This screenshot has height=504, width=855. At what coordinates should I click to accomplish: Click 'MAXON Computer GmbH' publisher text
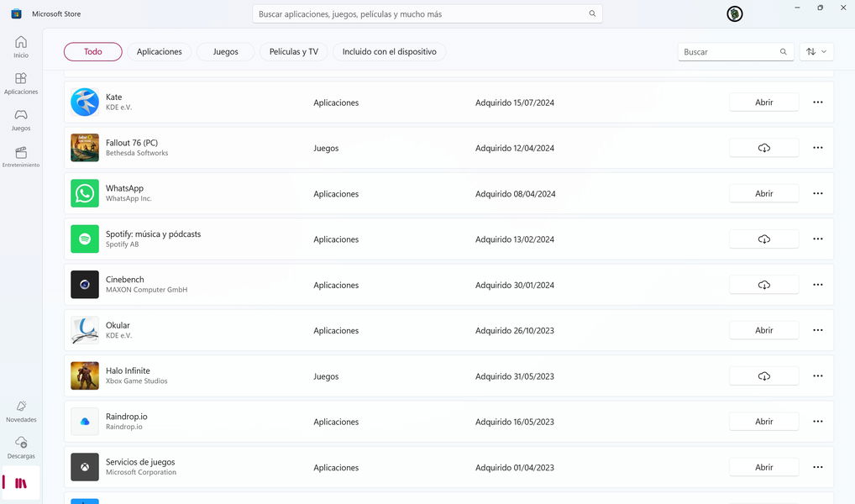(x=147, y=290)
